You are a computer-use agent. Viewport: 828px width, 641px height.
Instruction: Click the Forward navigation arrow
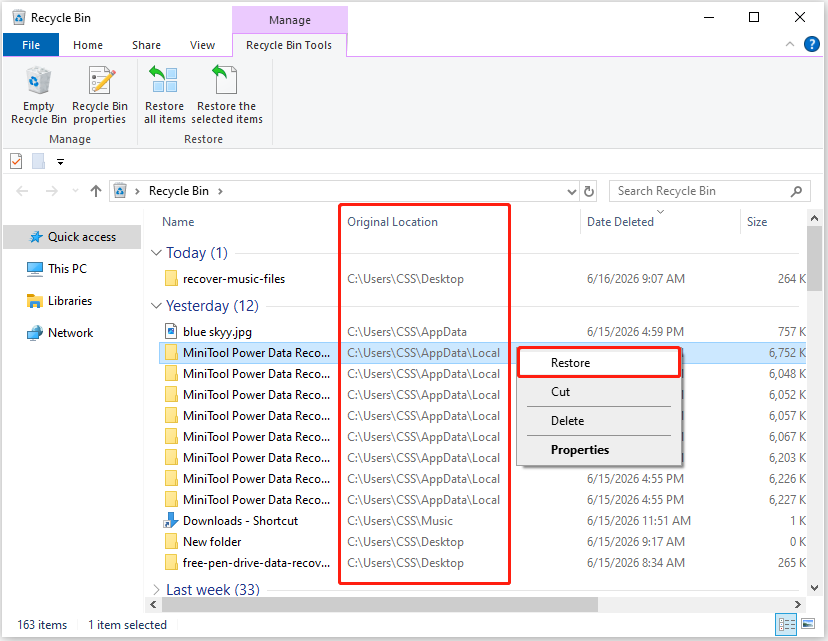pos(51,191)
